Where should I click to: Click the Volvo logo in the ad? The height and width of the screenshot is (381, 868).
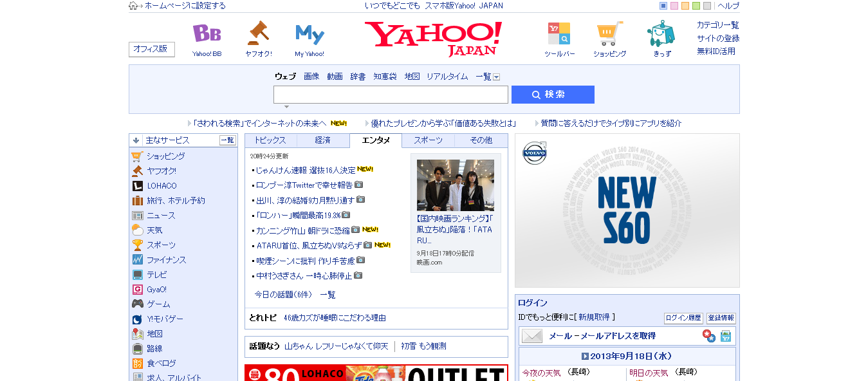pyautogui.click(x=535, y=153)
